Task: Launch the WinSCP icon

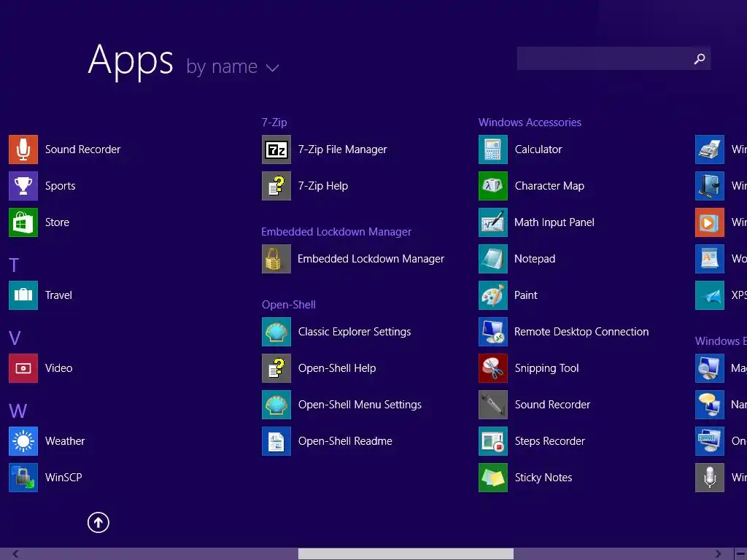Action: (23, 478)
